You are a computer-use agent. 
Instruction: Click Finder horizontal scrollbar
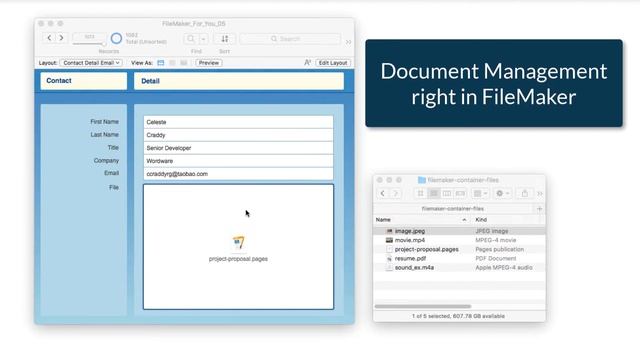(x=423, y=306)
